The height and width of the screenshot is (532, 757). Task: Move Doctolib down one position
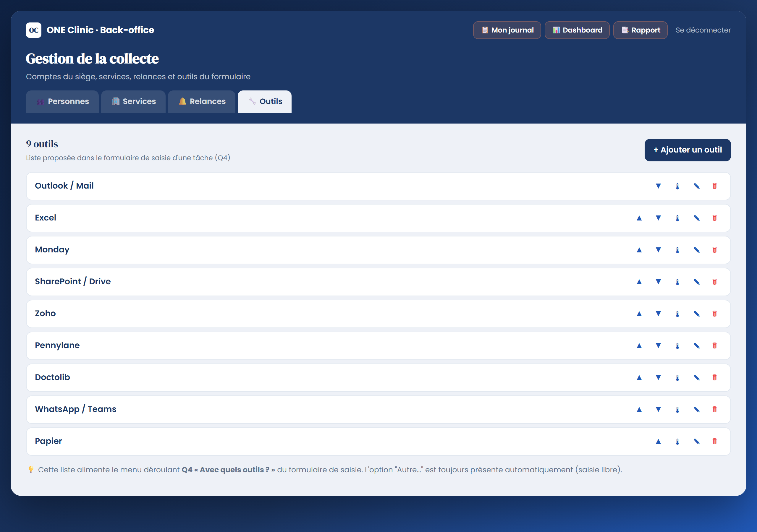click(658, 378)
